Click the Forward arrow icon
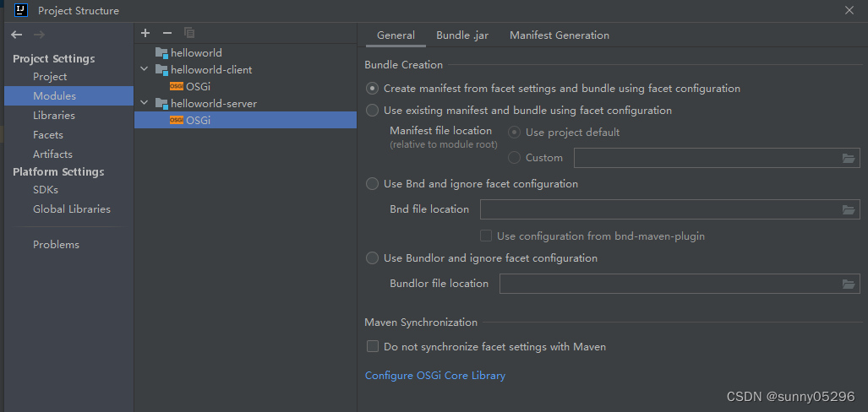This screenshot has height=412, width=868. [x=39, y=35]
